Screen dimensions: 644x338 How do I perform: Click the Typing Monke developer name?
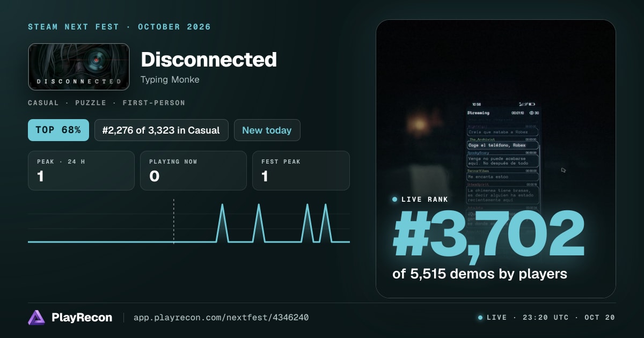coord(170,79)
